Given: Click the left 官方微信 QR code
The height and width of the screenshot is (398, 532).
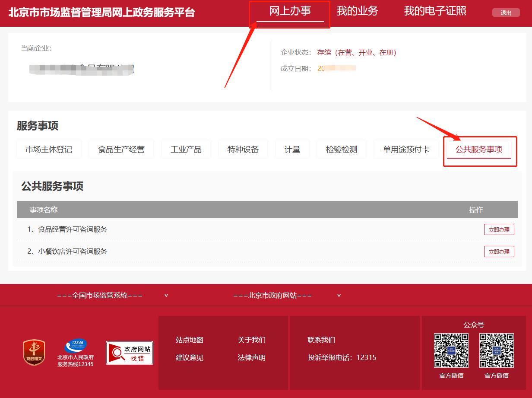Looking at the screenshot, I should point(451,350).
